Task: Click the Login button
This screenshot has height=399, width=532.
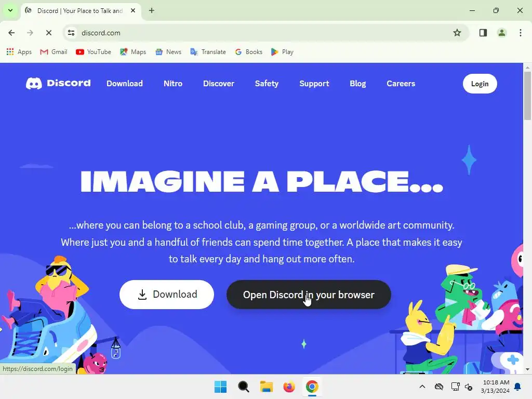Action: click(x=480, y=84)
